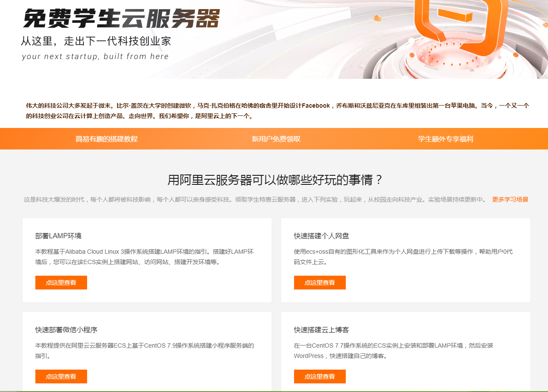Image resolution: width=548 pixels, height=392 pixels.
Task: Select the 部署LAMP环境 card title
Action: point(59,236)
